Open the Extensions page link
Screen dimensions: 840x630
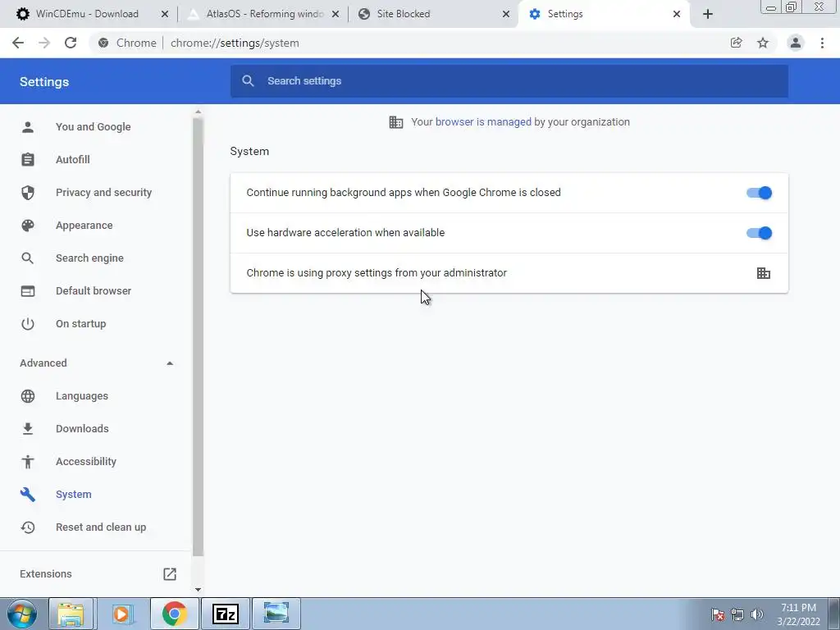coord(46,573)
